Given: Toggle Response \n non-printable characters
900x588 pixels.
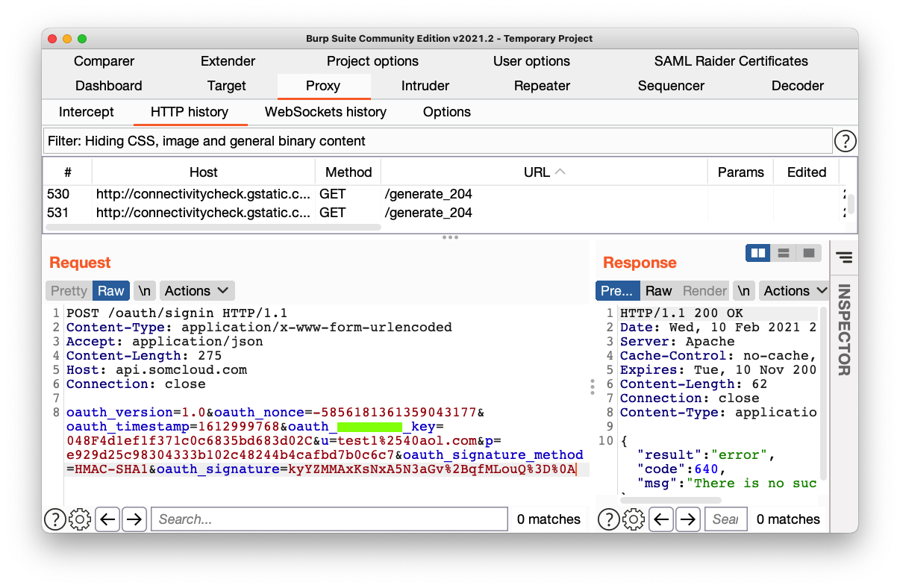Looking at the screenshot, I should pyautogui.click(x=743, y=291).
